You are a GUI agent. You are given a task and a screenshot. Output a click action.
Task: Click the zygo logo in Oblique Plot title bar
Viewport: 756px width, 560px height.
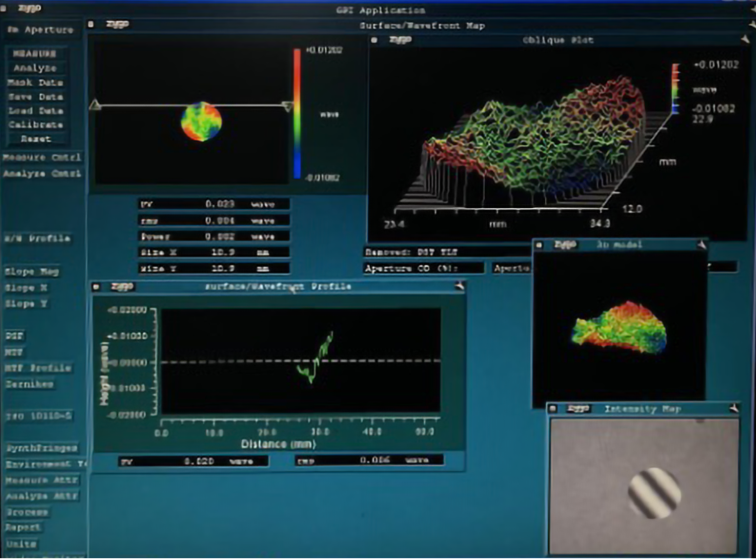pos(401,39)
